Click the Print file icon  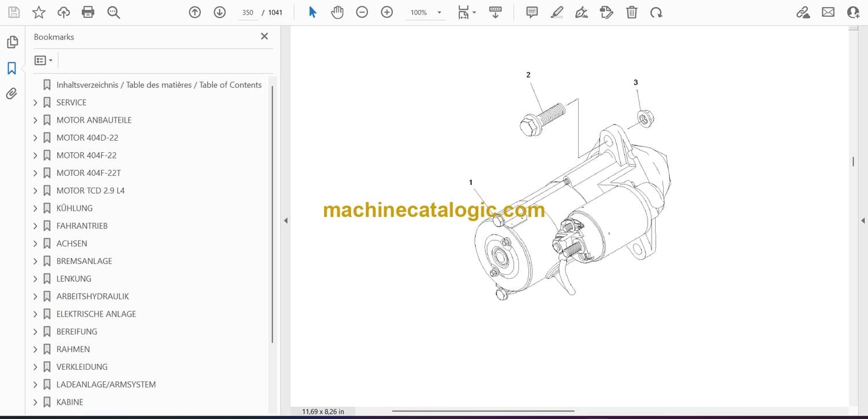click(88, 12)
